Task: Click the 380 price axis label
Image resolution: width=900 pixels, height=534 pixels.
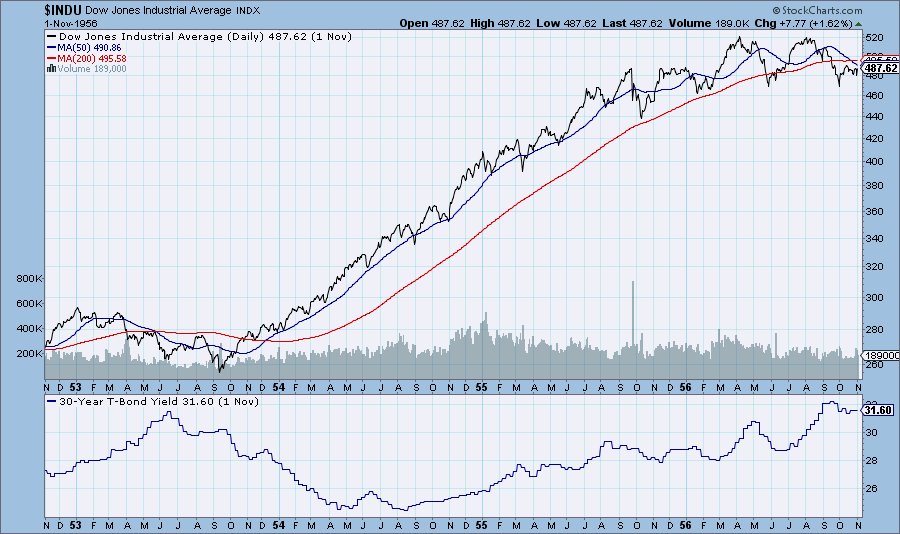Action: click(x=874, y=185)
